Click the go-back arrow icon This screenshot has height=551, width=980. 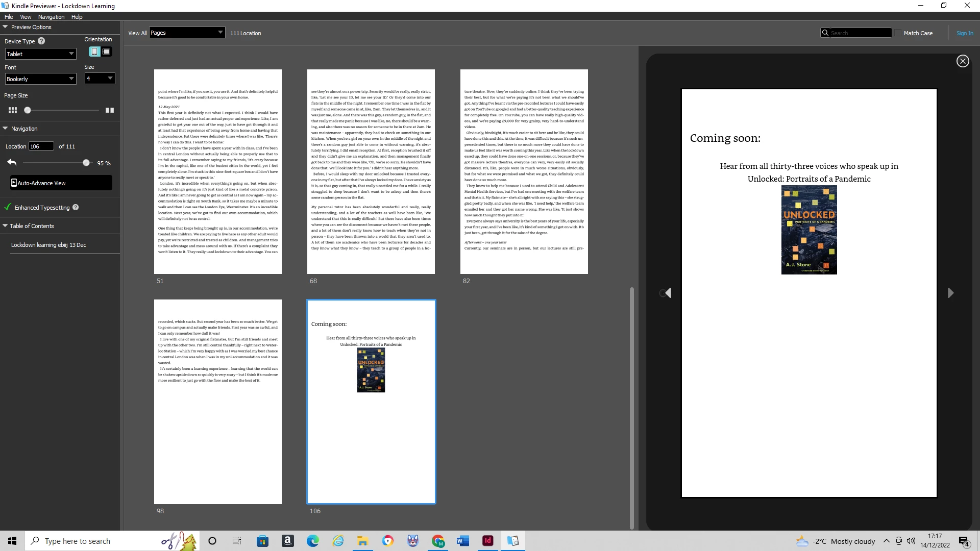12,163
